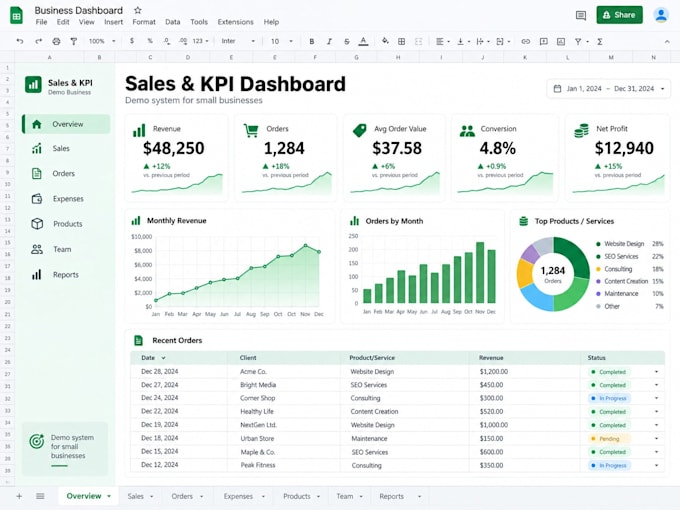Open comment history icon near Share

[x=581, y=16]
